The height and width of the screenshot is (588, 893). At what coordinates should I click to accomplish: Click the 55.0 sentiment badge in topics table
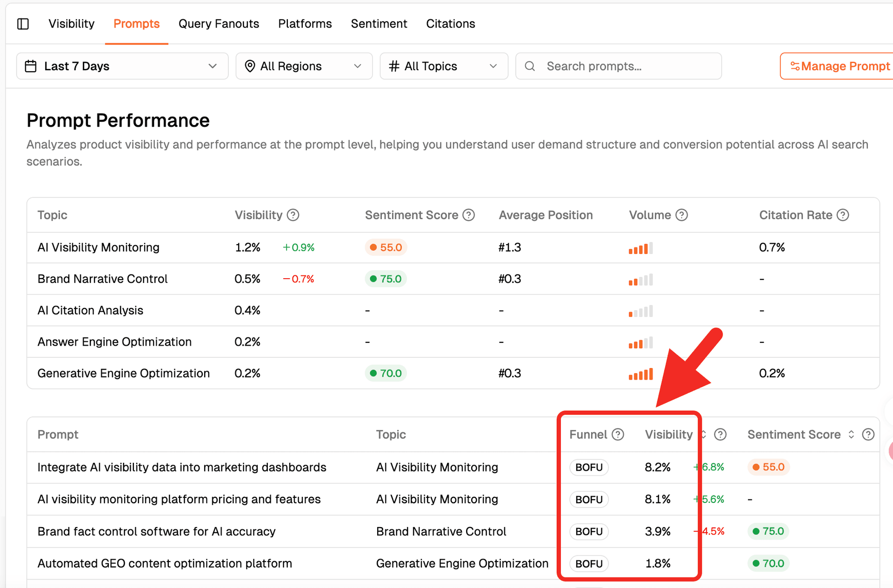[386, 247]
